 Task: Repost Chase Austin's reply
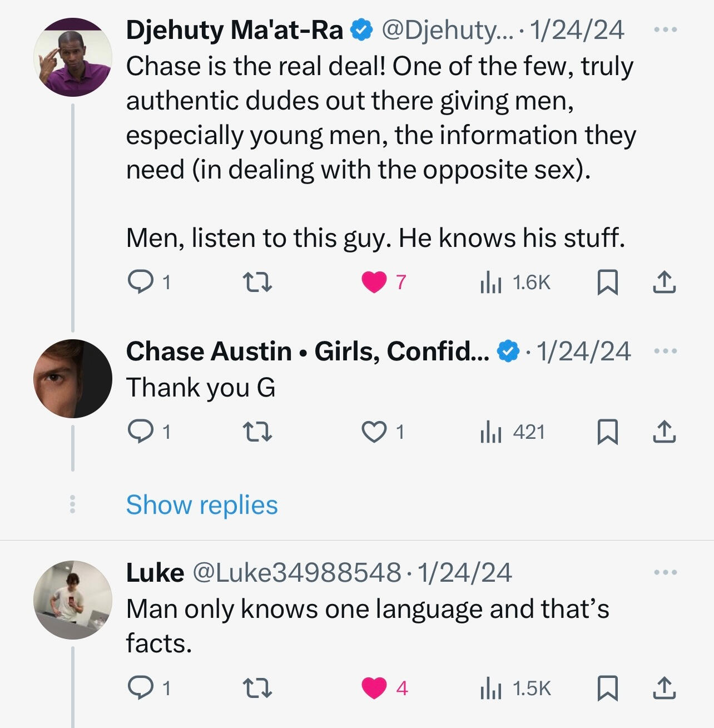click(259, 432)
